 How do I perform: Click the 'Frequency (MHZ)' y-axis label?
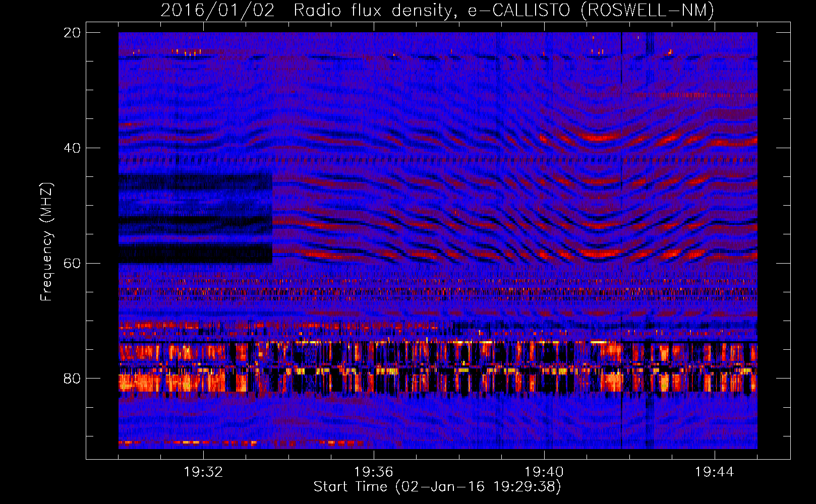click(x=46, y=242)
